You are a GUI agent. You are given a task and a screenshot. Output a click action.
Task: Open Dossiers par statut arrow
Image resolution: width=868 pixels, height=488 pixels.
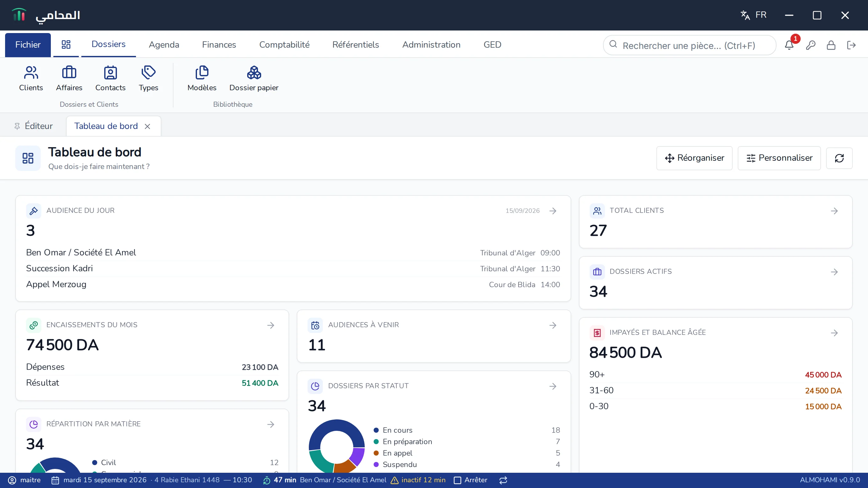pos(553,386)
